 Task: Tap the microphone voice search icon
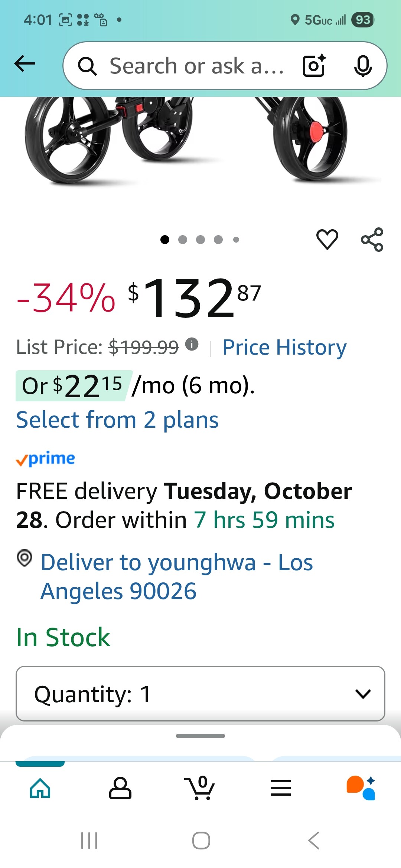pyautogui.click(x=363, y=66)
